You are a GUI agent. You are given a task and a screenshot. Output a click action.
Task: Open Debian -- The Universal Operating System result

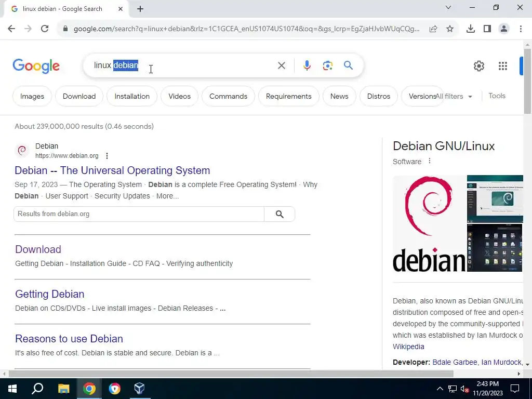pyautogui.click(x=112, y=170)
